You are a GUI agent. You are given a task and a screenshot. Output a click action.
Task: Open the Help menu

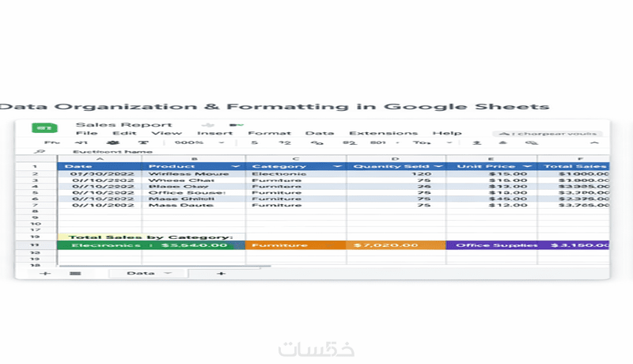447,133
